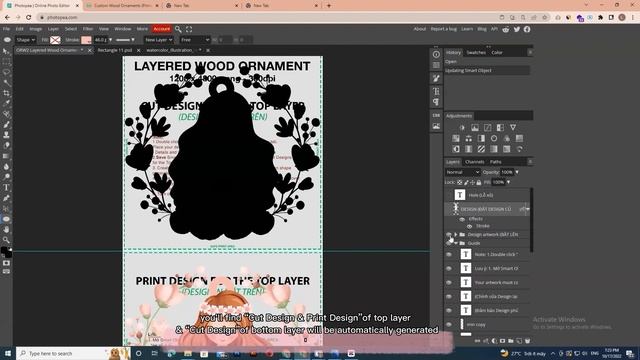Toggle visibility of Design artwork folder
The width and height of the screenshot is (640, 360).
point(449,234)
